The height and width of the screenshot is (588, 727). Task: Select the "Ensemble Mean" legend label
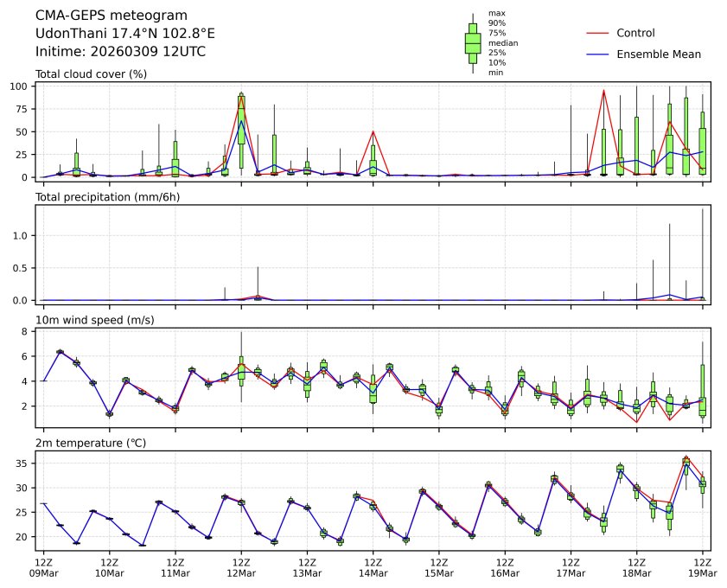(659, 54)
